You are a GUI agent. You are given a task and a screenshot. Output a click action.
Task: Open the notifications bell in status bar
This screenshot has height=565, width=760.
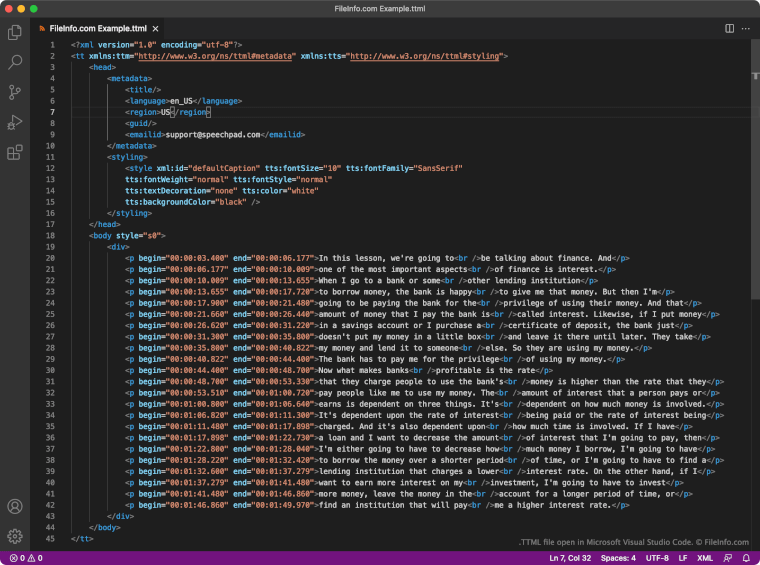[x=745, y=557]
